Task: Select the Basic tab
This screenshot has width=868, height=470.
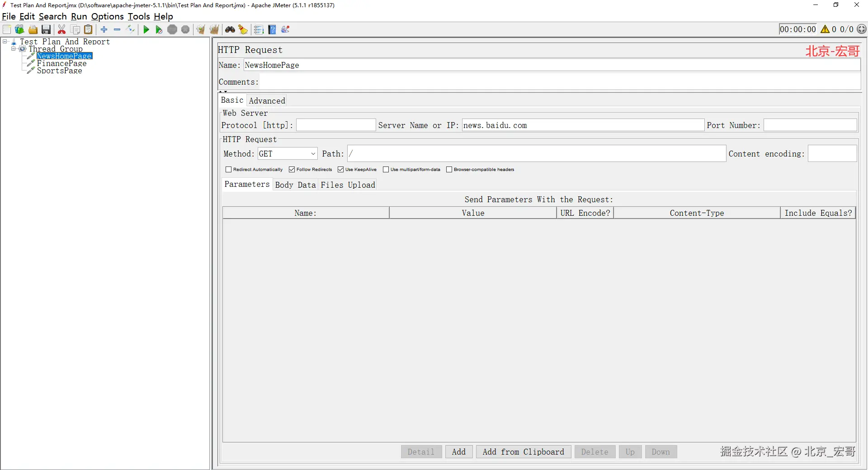Action: click(232, 100)
